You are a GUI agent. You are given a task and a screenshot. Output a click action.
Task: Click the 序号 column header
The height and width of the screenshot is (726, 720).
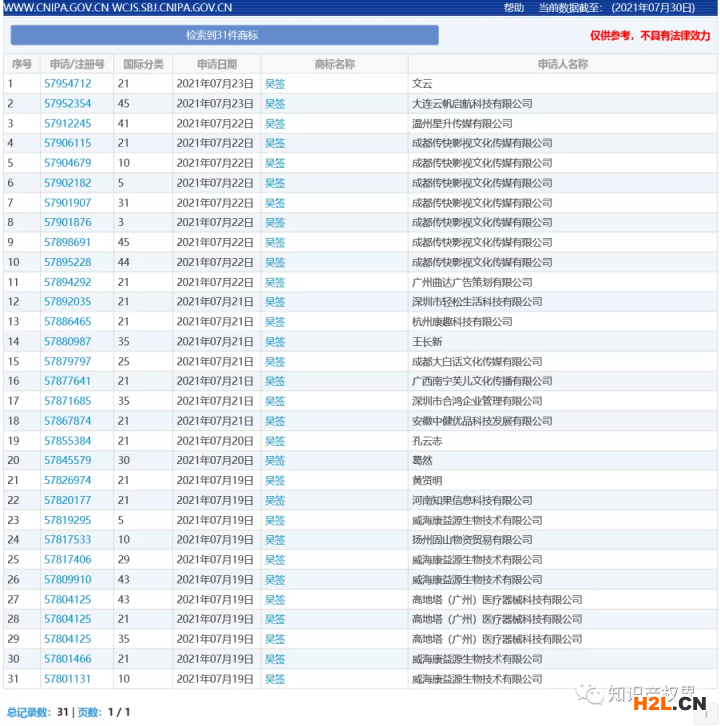[21, 64]
